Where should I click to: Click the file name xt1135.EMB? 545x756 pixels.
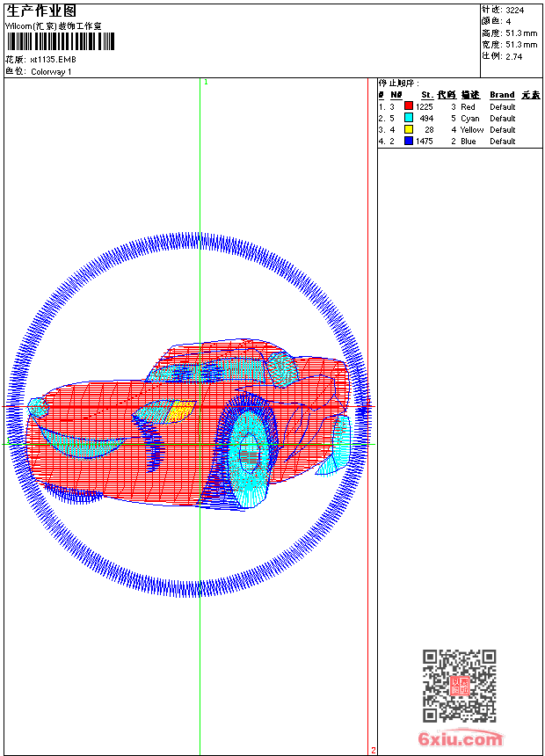point(53,60)
